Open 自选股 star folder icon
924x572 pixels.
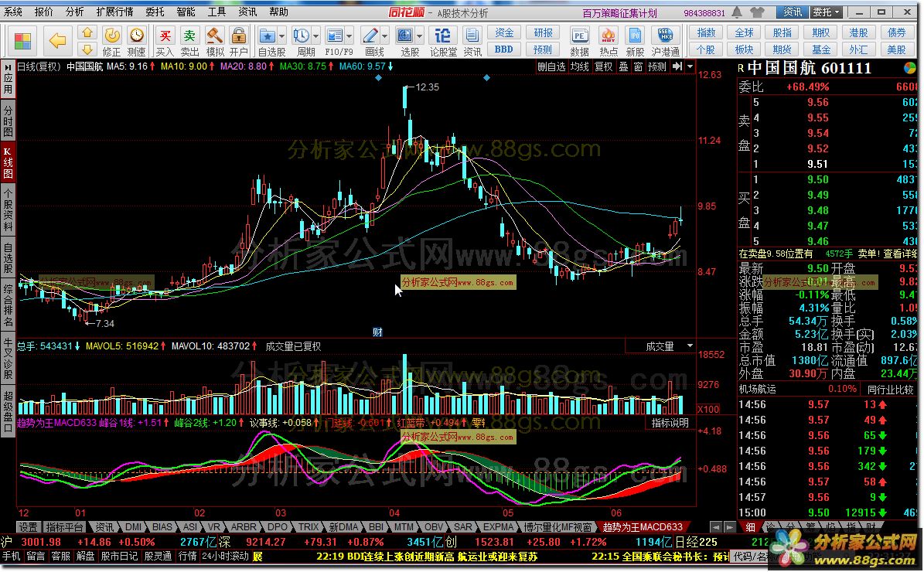click(x=267, y=36)
